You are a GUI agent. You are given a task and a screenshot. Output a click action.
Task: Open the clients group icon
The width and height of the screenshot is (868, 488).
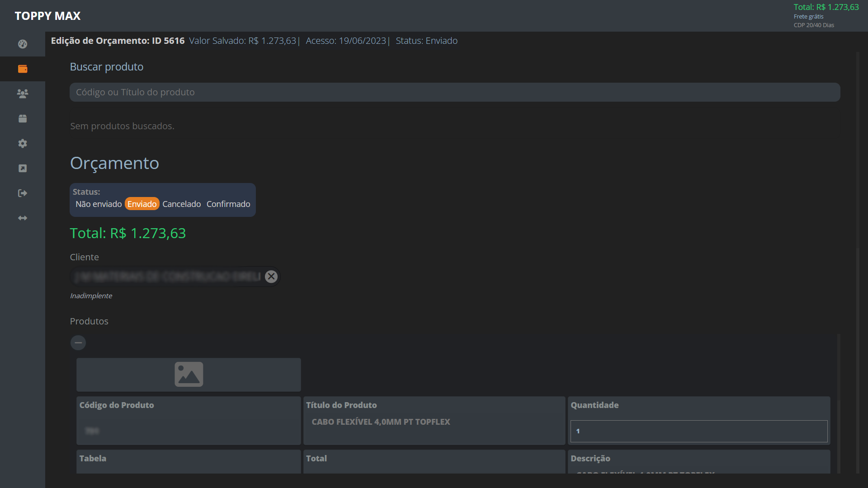click(x=23, y=94)
